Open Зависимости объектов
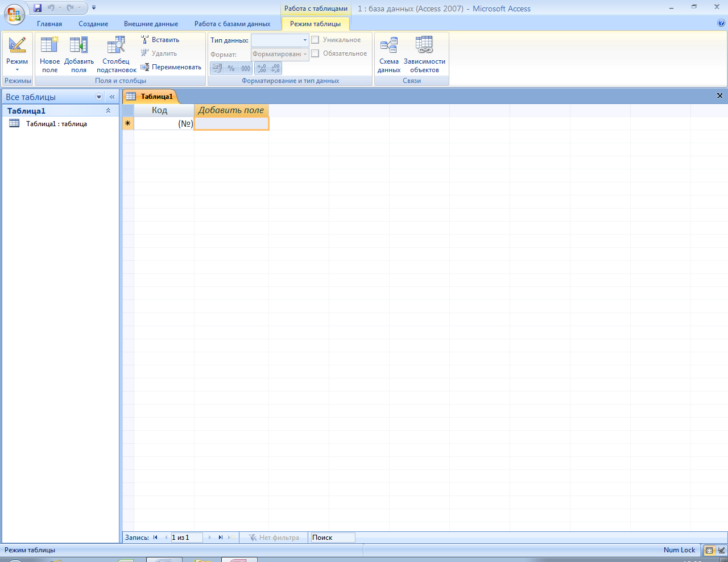This screenshot has height=562, width=728. coord(424,54)
